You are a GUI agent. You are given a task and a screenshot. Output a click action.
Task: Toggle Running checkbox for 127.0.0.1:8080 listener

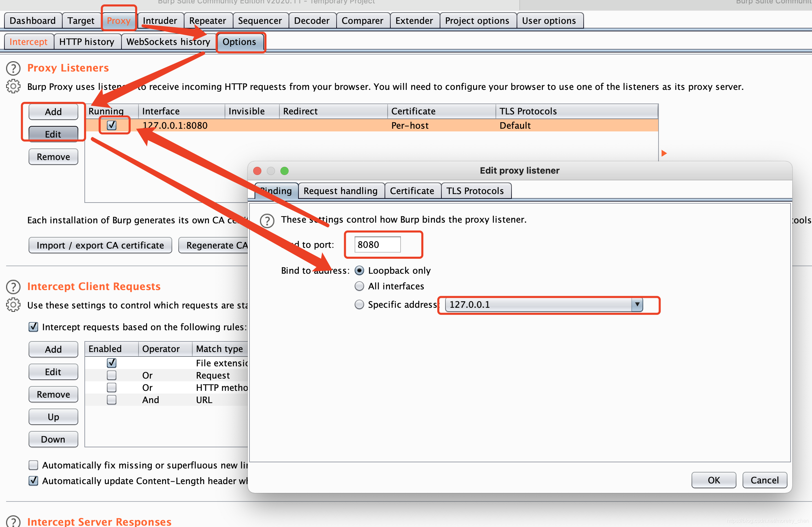(112, 125)
